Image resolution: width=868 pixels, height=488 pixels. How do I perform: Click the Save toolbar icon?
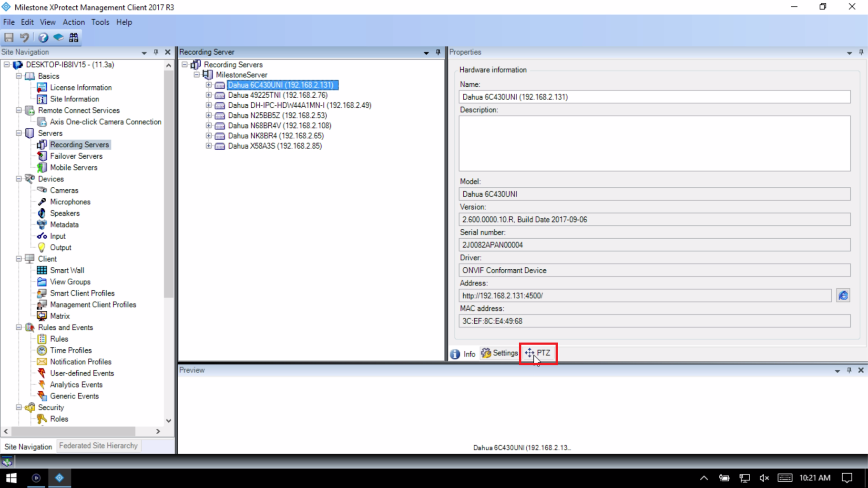[x=9, y=37]
